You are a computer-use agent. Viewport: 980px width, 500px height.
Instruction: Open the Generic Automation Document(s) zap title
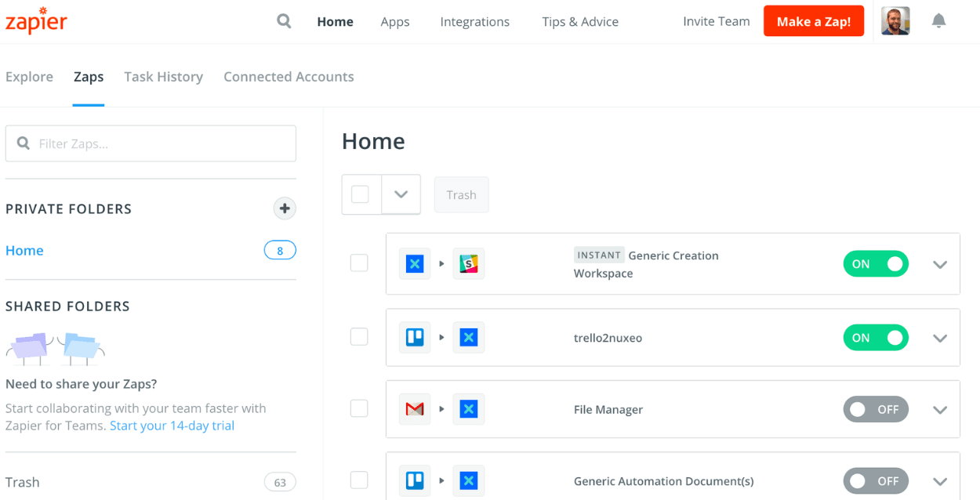tap(663, 481)
